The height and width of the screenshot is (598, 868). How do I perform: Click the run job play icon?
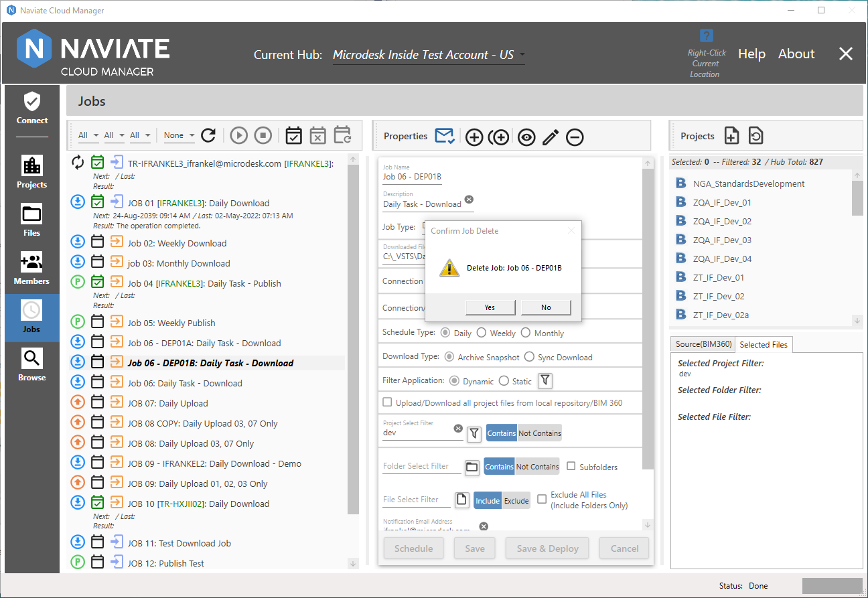coord(238,135)
